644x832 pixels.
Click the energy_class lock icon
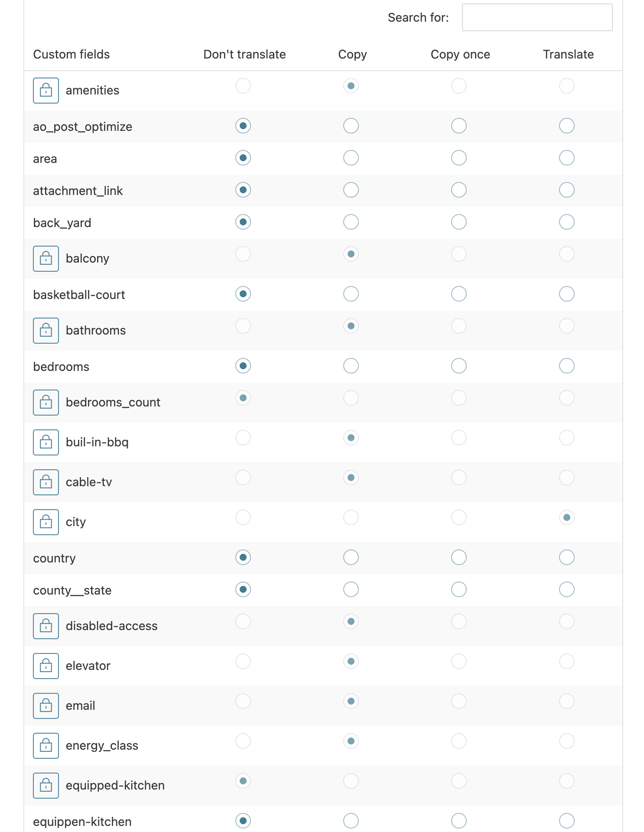pyautogui.click(x=46, y=746)
